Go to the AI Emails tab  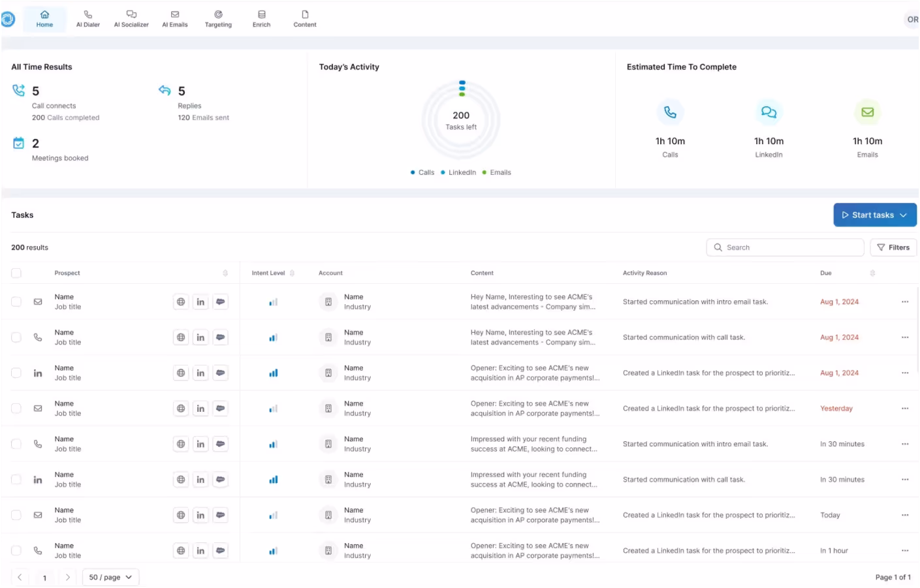(175, 20)
